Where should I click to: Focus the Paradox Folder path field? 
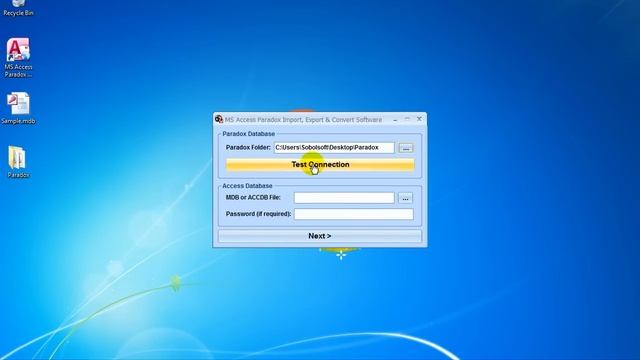tap(334, 147)
